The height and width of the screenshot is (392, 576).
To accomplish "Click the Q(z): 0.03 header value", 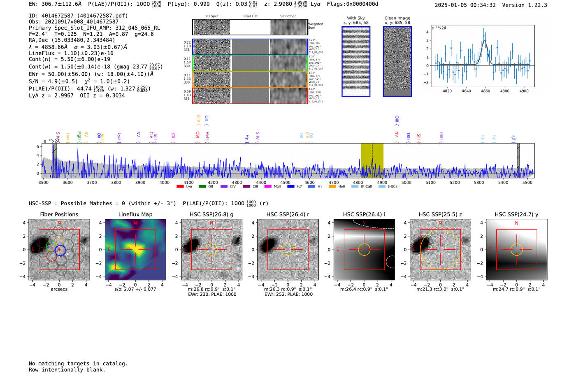I will coord(237,4).
